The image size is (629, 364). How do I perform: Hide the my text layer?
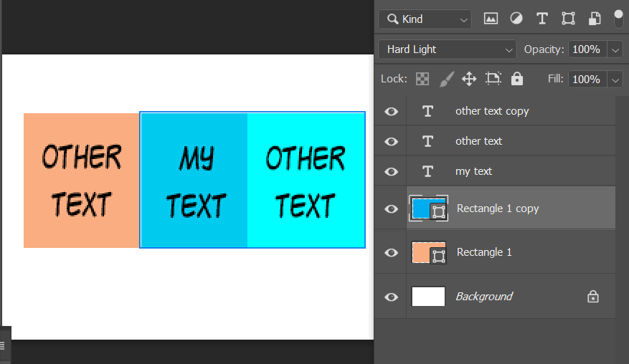[391, 171]
